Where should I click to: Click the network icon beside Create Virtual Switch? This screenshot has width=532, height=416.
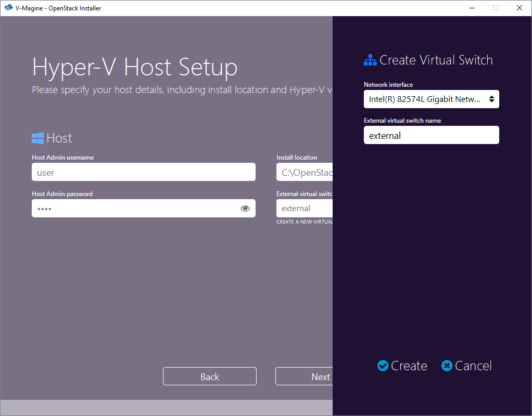(x=370, y=60)
